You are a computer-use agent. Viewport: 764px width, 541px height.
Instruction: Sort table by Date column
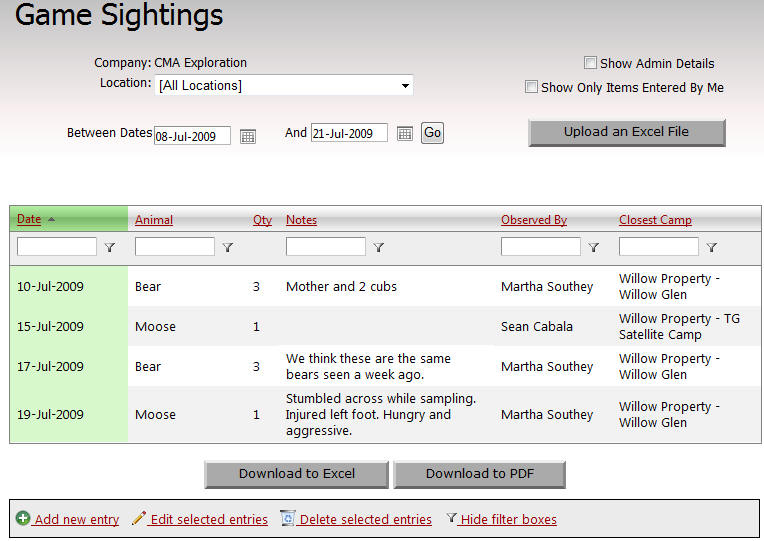click(29, 219)
